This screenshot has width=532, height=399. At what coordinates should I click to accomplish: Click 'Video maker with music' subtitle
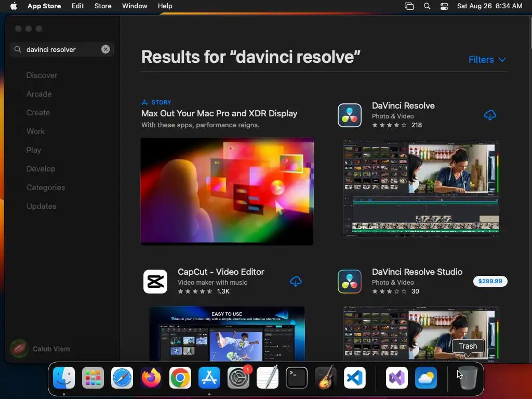coord(212,282)
